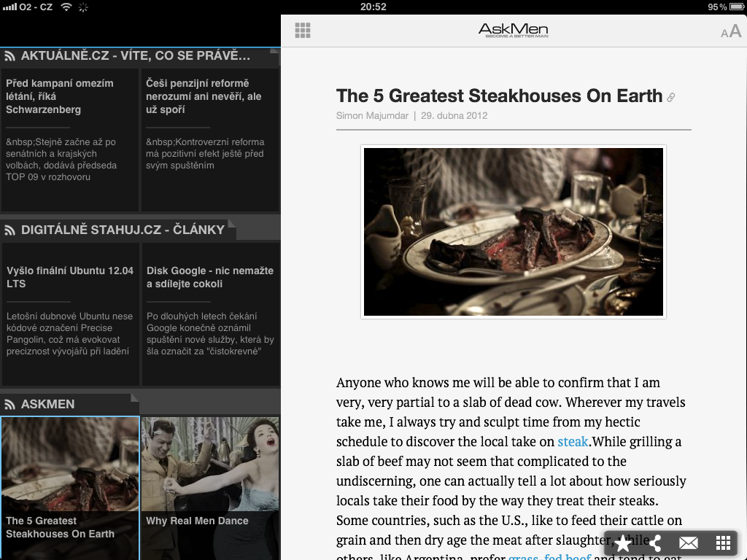Tap the date '29. dubna 2012'
The image size is (747, 560).
coord(454,116)
